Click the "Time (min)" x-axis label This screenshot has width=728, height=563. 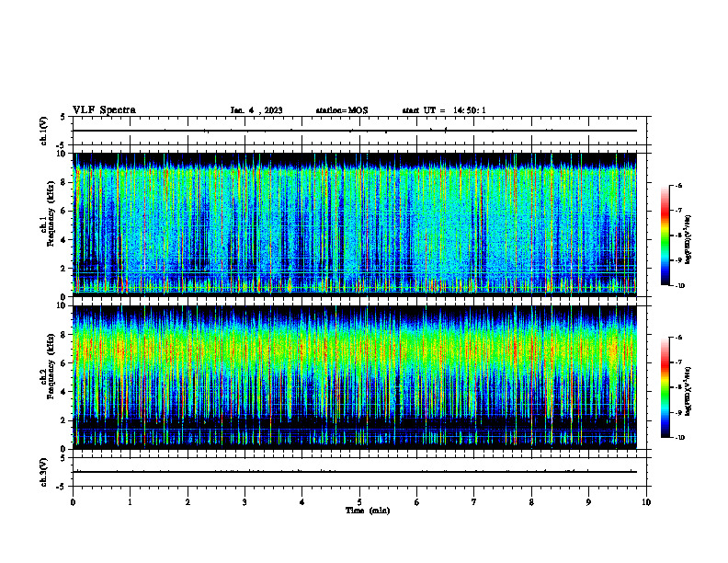coord(368,511)
